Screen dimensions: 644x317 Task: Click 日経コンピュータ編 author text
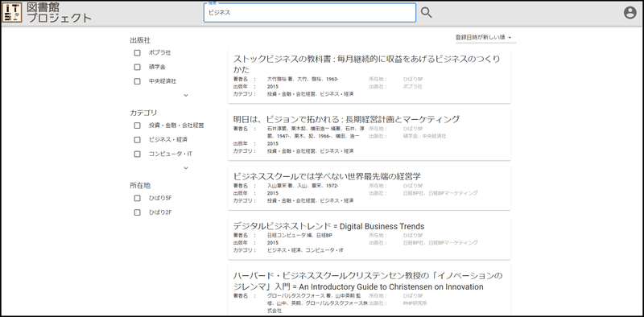point(299,235)
